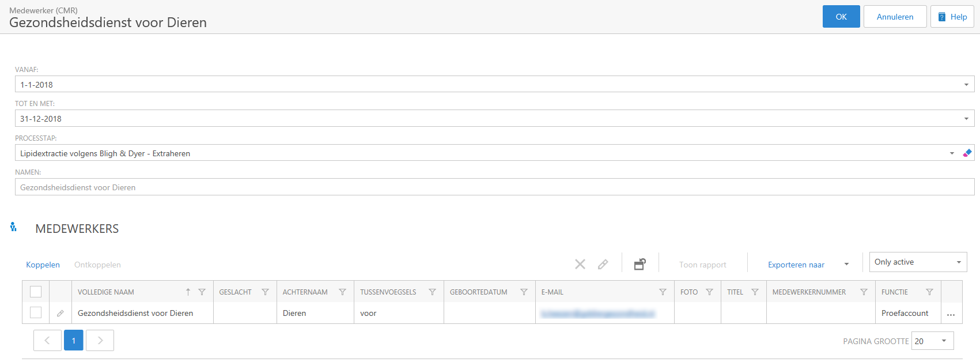Check the box for the Gezondsheidsdienst voor Dieren row
980x362 pixels.
coord(36,312)
